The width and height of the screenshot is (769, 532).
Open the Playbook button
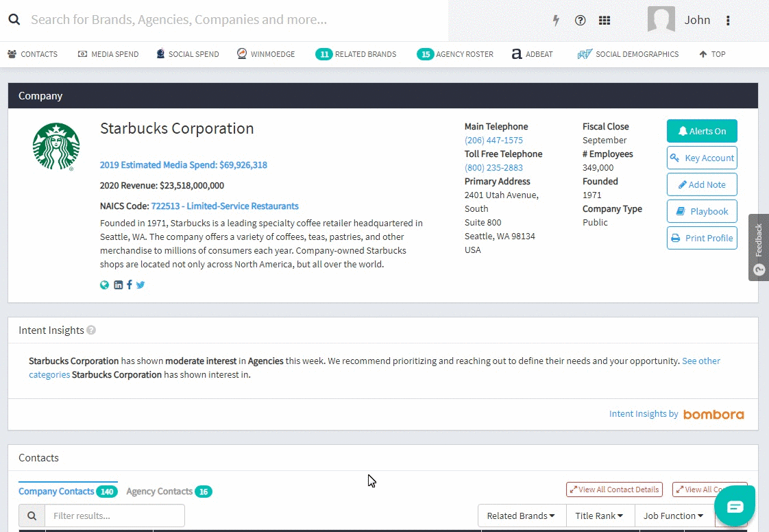[702, 212]
